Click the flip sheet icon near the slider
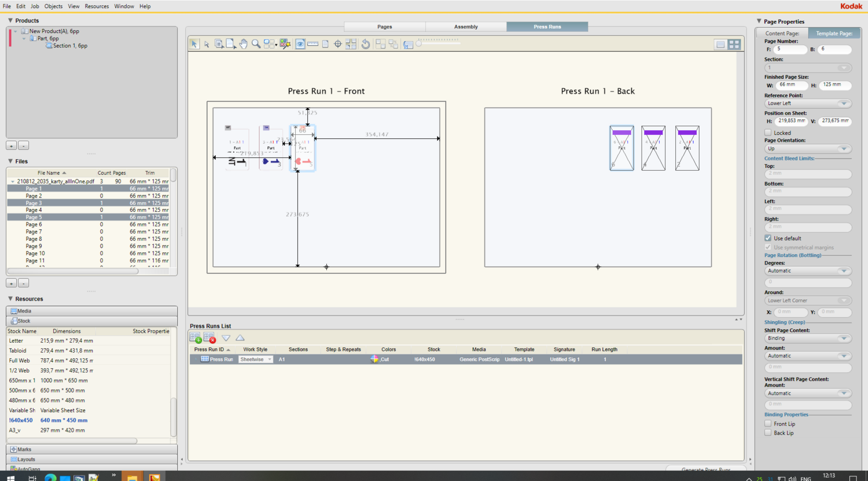Viewport: 868px width, 481px height. pos(409,45)
